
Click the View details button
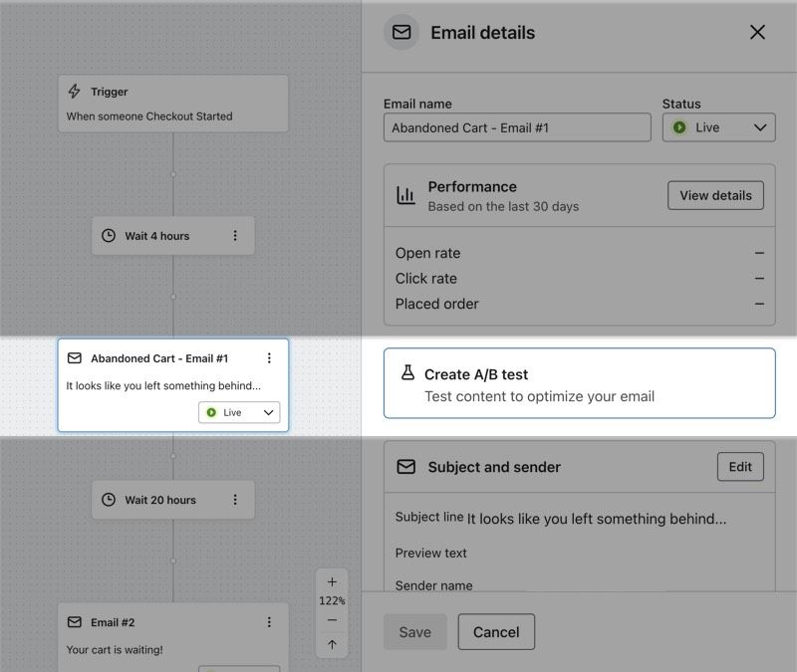pyautogui.click(x=715, y=195)
